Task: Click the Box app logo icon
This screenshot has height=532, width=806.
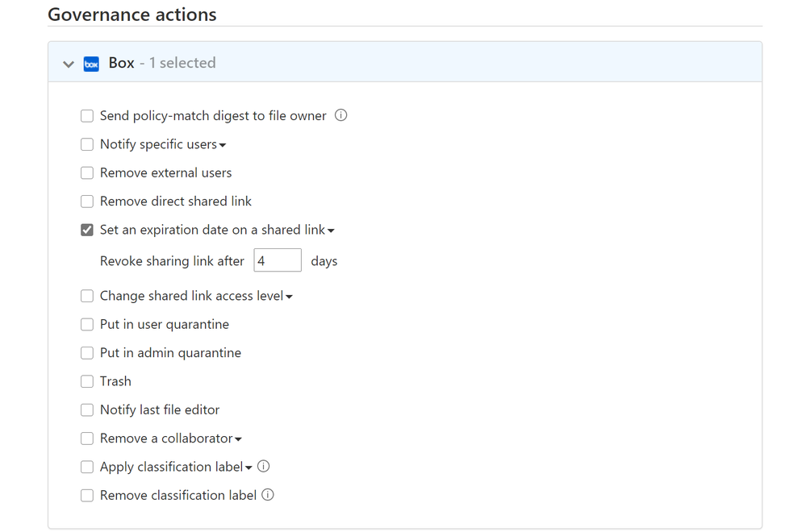Action: coord(91,64)
